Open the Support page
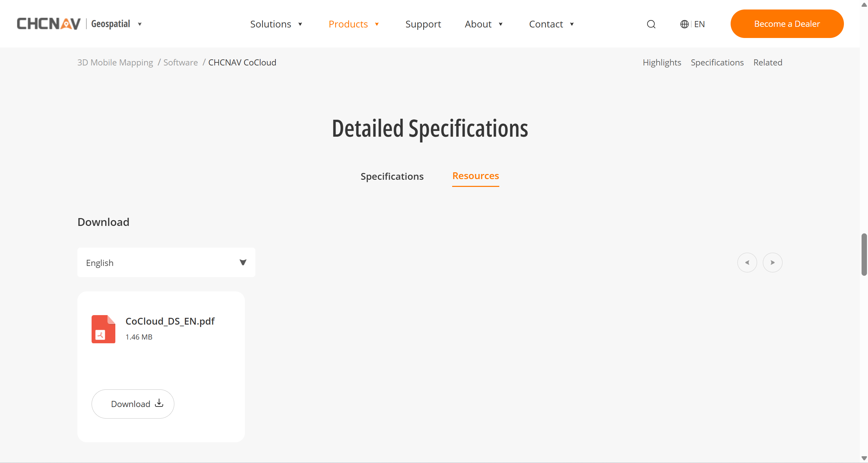This screenshot has width=868, height=463. [423, 24]
